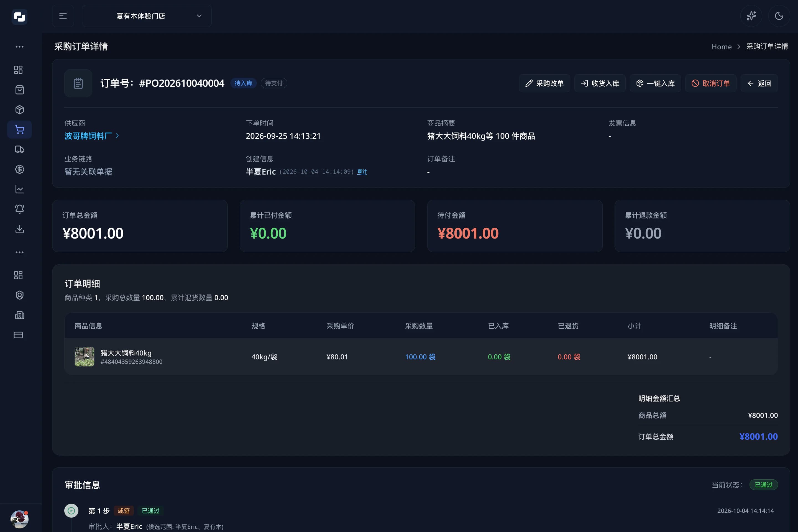Open user avatar at sidebar bottom

coord(20,519)
